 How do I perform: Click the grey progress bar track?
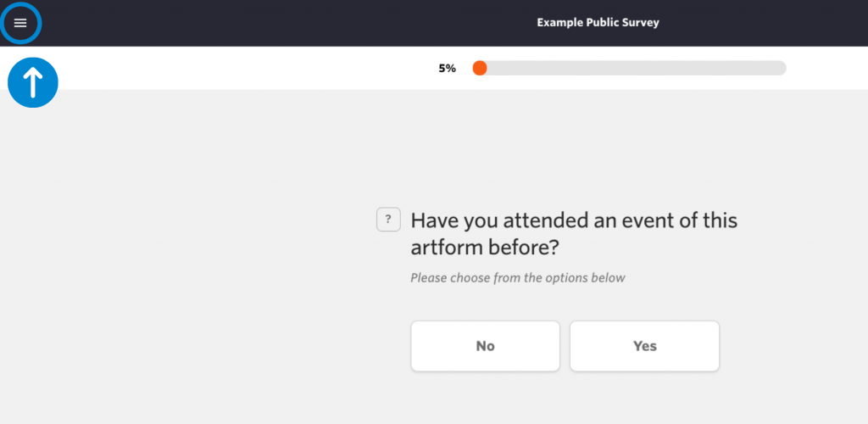tap(630, 68)
